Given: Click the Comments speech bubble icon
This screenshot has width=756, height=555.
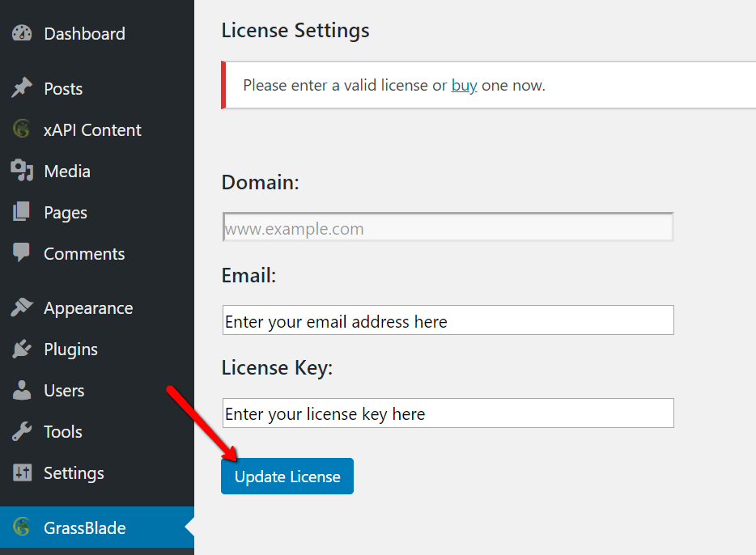Looking at the screenshot, I should tap(22, 253).
